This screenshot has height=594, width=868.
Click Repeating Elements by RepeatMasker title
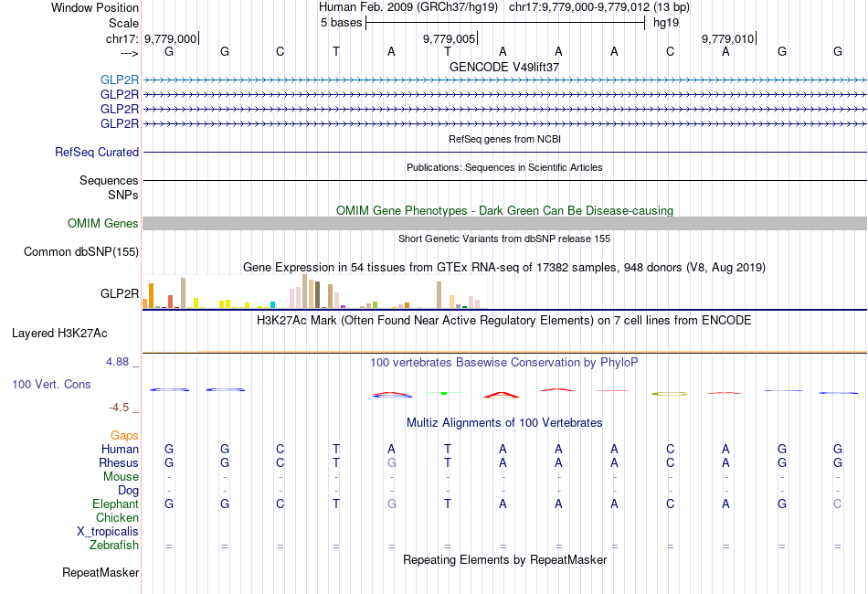[x=505, y=559]
